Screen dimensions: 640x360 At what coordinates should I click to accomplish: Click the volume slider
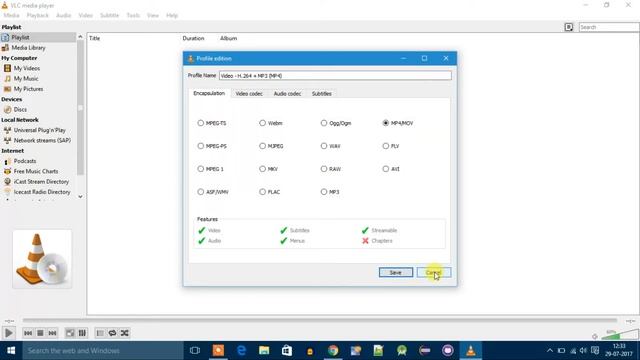click(620, 335)
